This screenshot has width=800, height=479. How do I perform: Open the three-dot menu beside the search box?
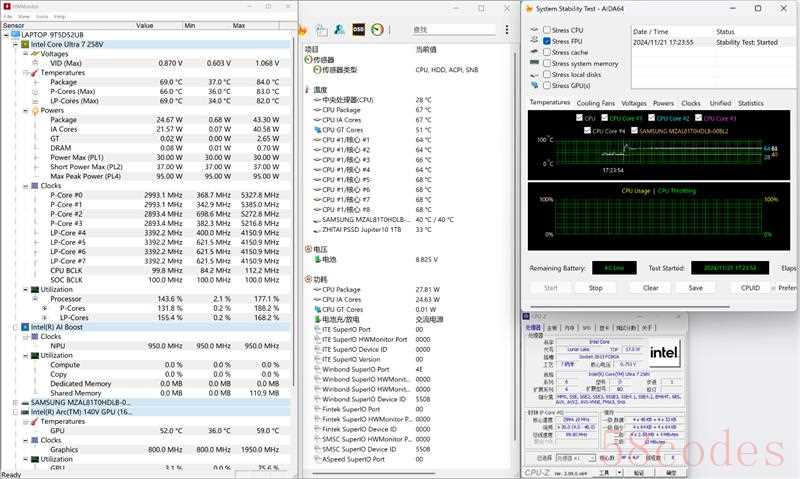(506, 30)
